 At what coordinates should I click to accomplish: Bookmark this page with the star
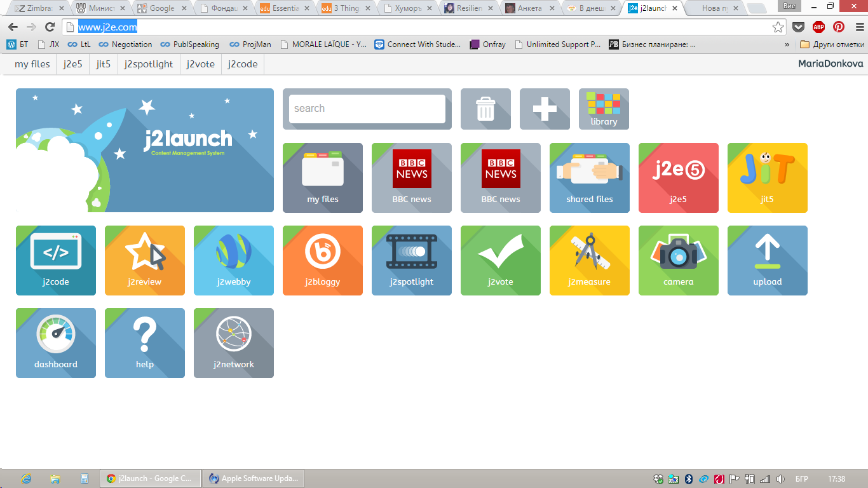click(x=778, y=27)
